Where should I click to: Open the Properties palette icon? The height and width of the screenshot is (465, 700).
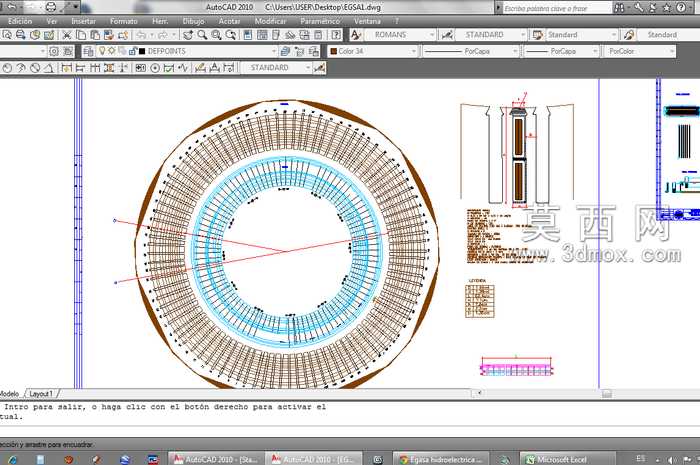pyautogui.click(x=248, y=35)
